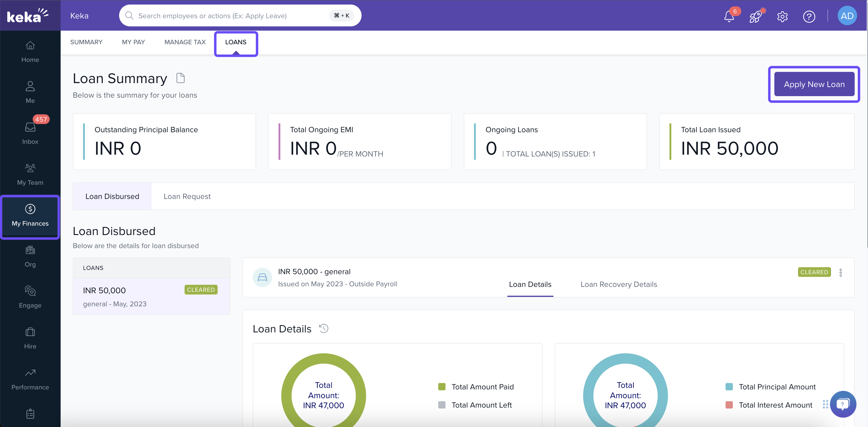Open the Performance sidebar section
868x427 pixels.
pos(30,379)
